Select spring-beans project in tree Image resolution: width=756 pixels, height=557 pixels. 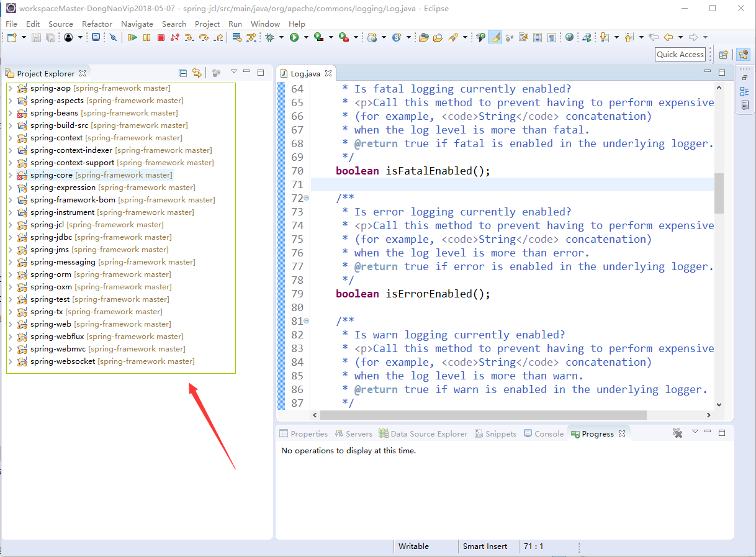97,113
